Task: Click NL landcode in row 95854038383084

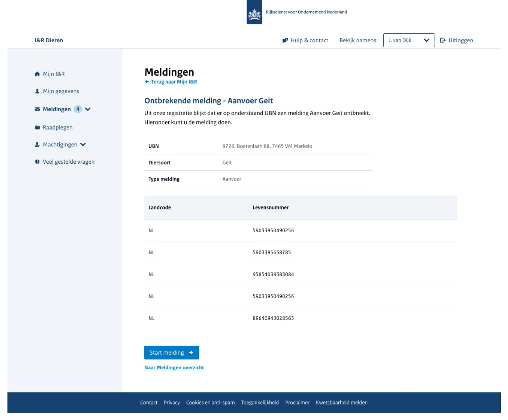Action: (x=151, y=274)
